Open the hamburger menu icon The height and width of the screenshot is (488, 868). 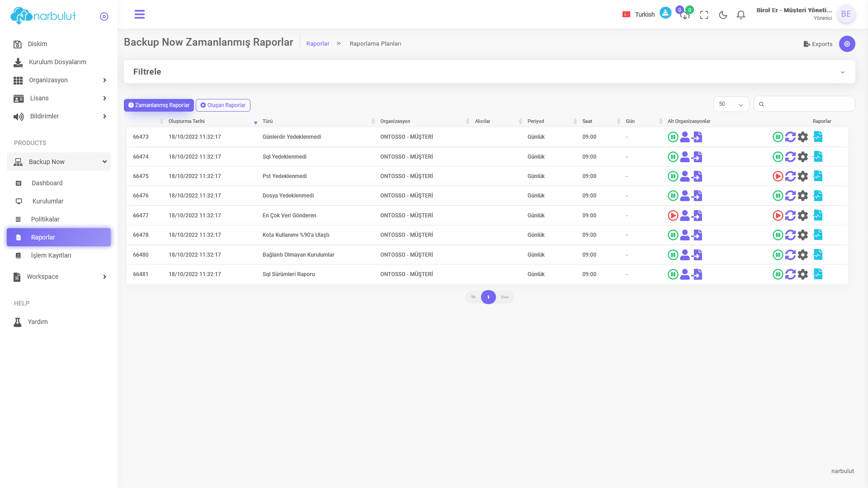click(x=140, y=14)
